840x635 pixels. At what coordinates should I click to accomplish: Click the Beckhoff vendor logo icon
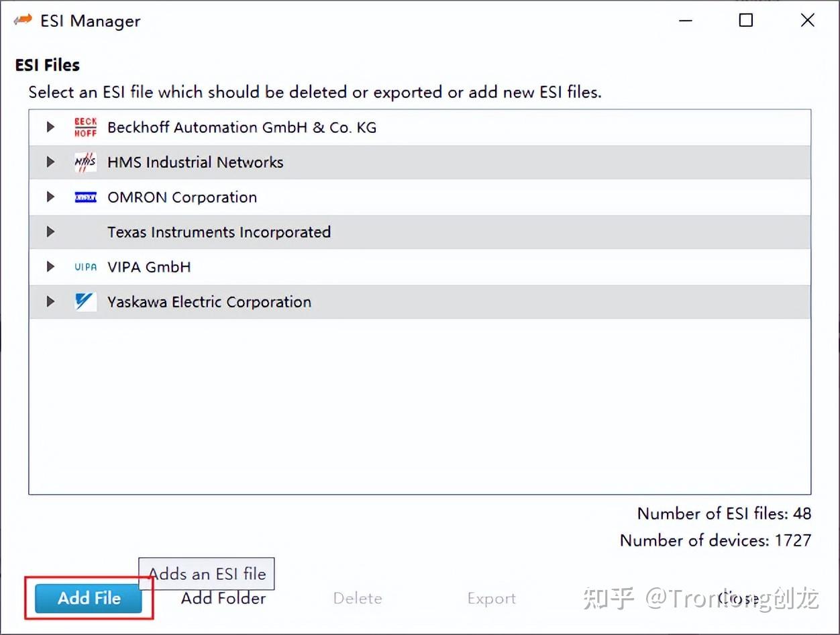(x=85, y=127)
